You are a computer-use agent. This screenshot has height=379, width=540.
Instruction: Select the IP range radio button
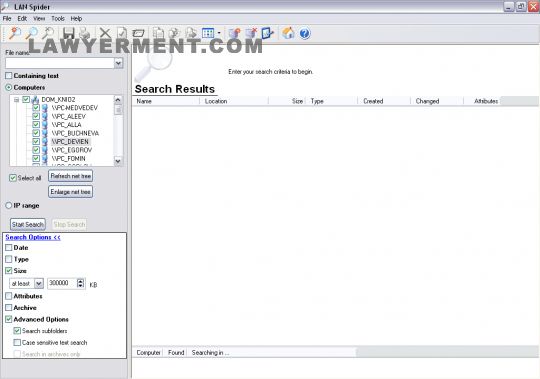(x=9, y=206)
